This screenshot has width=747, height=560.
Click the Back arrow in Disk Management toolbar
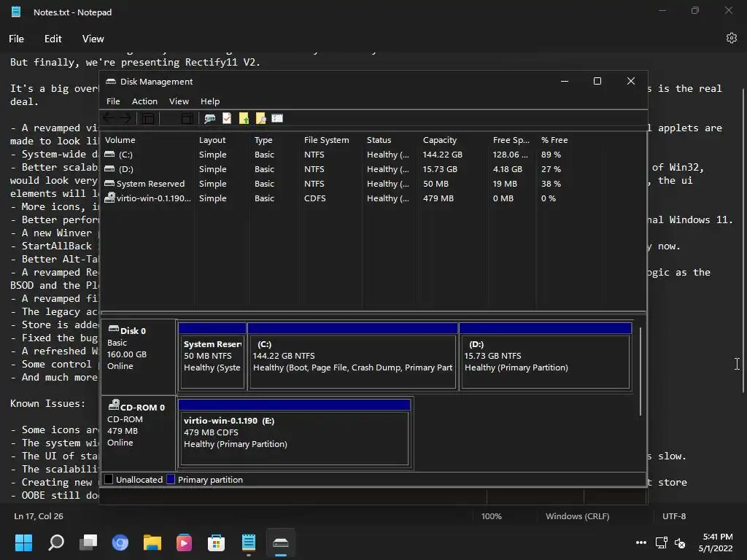[x=109, y=118]
